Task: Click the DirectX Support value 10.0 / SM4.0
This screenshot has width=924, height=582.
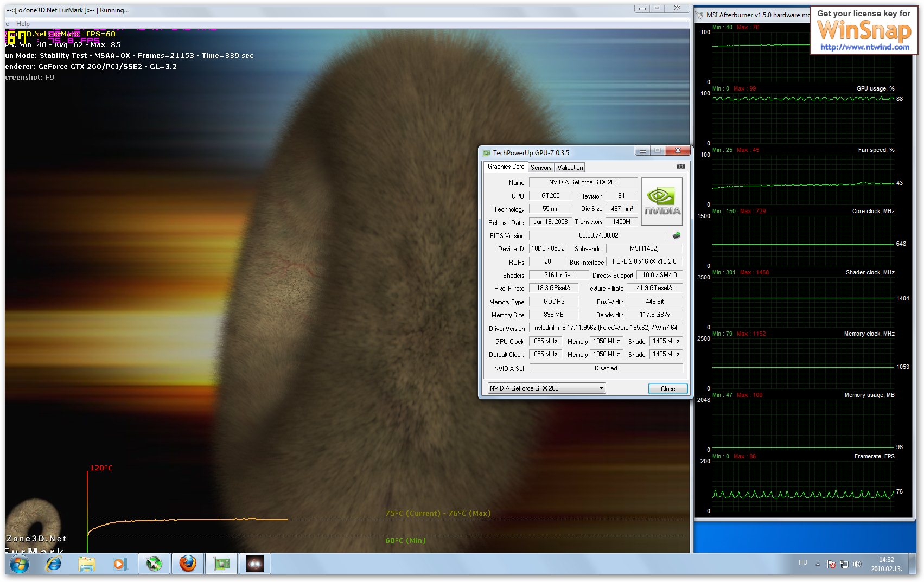Action: 659,275
